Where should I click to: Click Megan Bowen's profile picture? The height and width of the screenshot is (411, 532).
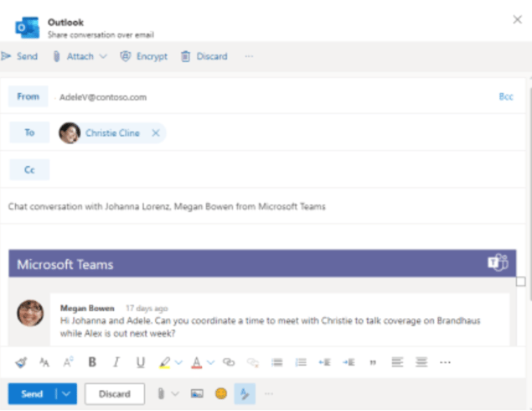point(30,313)
